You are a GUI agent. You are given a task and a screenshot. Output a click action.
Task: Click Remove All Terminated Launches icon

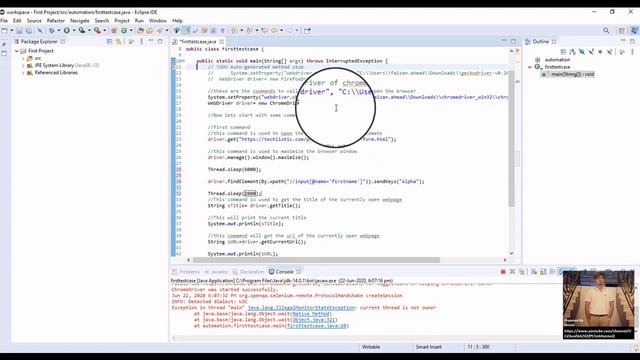point(522,272)
